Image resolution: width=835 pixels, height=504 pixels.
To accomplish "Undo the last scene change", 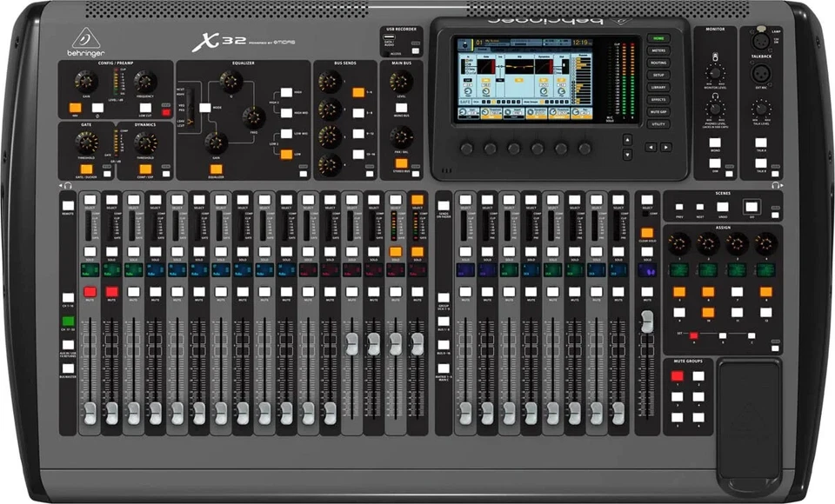I will tap(721, 207).
